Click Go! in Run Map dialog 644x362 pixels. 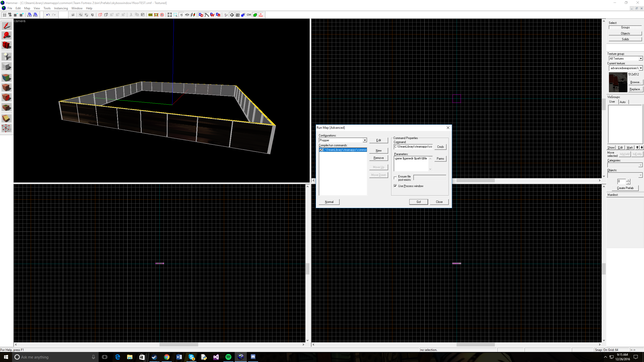coord(419,202)
